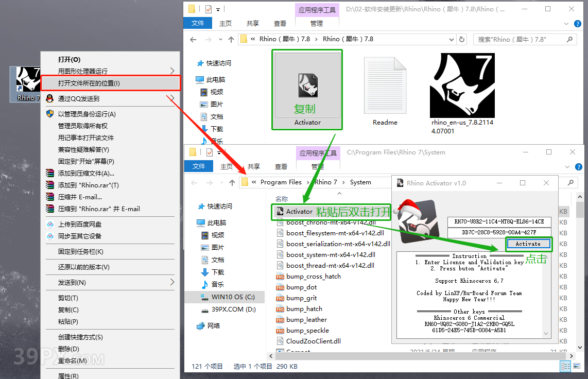Screen dimensions: 588x379
Task: Select the rhino_en-us_7.8.21144.07001 installer icon
Action: tap(462, 93)
